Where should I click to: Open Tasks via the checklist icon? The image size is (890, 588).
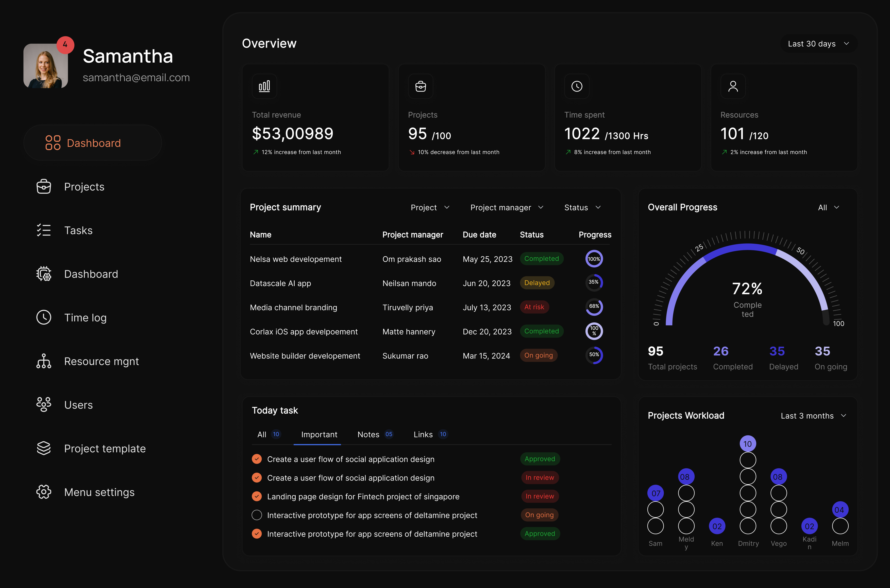pyautogui.click(x=44, y=230)
